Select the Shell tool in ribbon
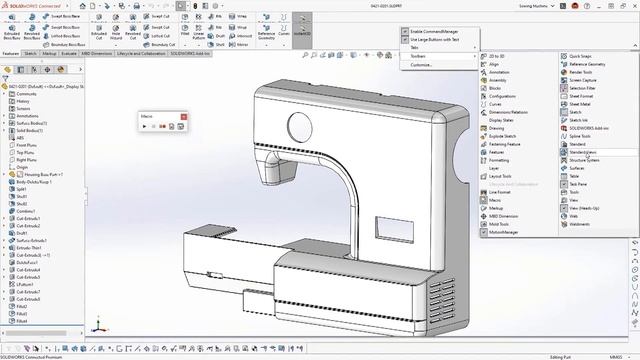This screenshot has width=640, height=360. [x=216, y=44]
